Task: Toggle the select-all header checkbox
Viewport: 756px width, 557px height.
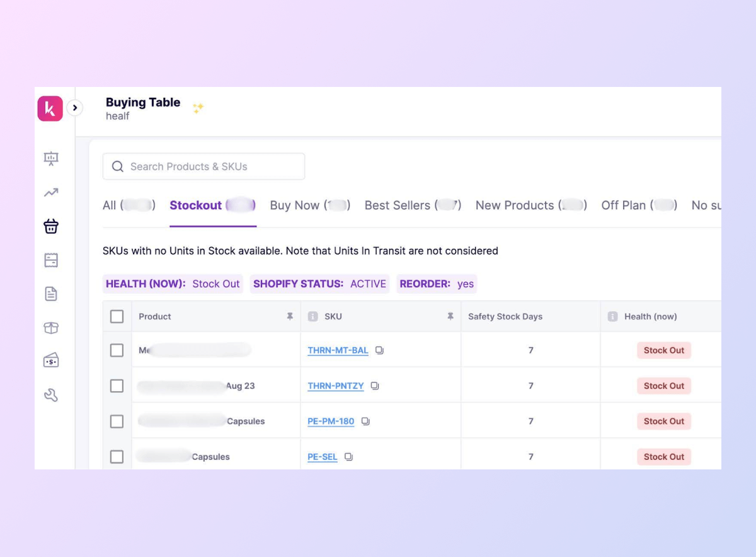Action: 117,316
